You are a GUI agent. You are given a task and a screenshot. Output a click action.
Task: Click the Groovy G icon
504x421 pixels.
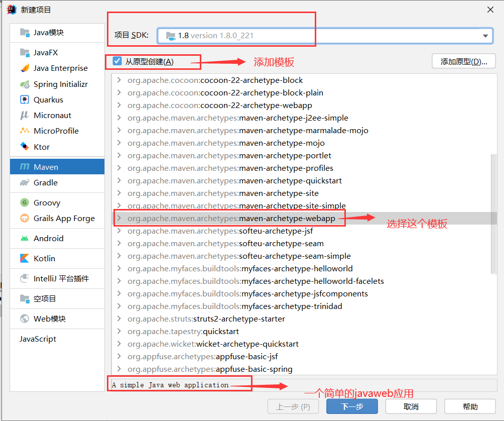(x=25, y=202)
